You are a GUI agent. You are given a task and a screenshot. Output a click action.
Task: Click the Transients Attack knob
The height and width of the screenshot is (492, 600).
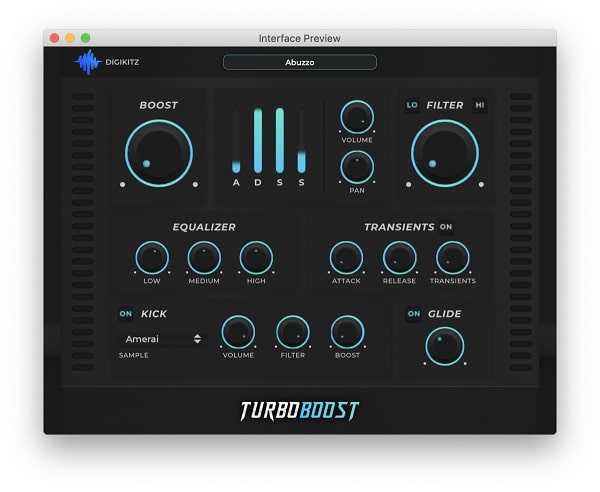[346, 258]
